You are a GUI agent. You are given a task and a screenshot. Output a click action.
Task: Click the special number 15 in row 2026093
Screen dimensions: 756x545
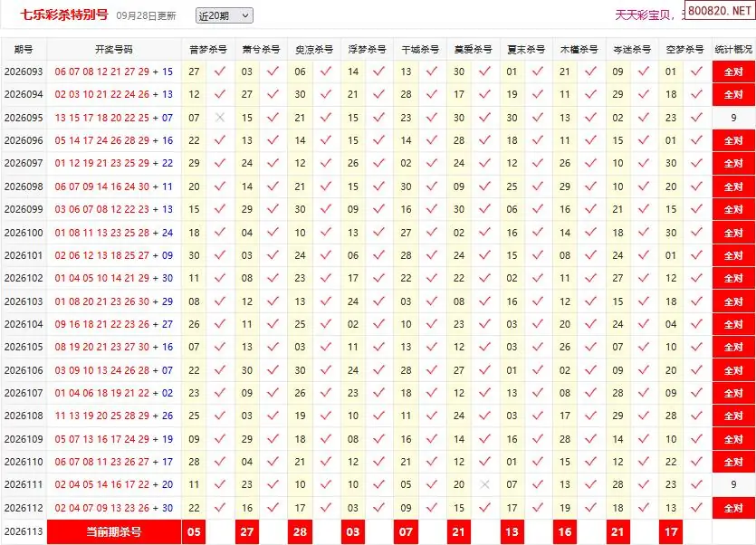tap(167, 72)
